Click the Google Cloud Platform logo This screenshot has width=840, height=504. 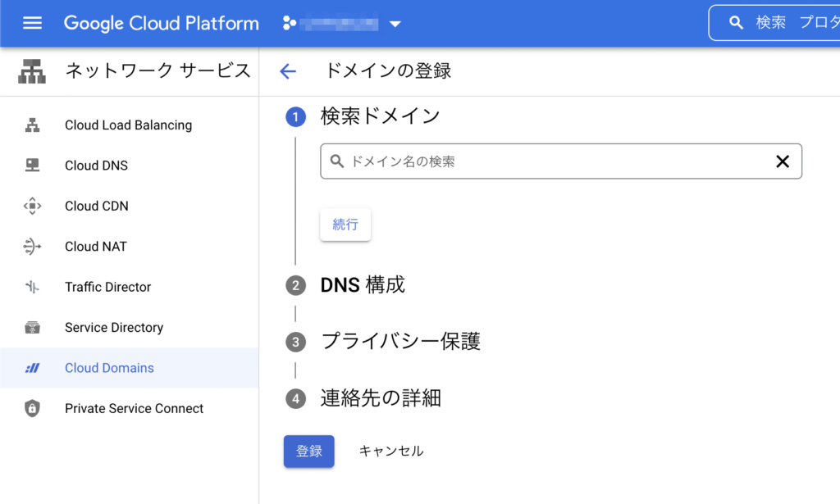coord(161,23)
